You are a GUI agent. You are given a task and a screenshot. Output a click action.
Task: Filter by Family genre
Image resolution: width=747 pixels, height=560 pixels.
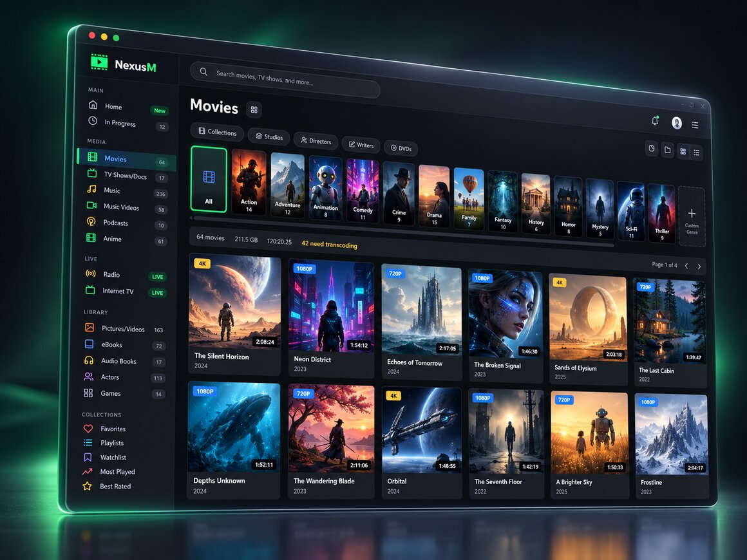469,199
